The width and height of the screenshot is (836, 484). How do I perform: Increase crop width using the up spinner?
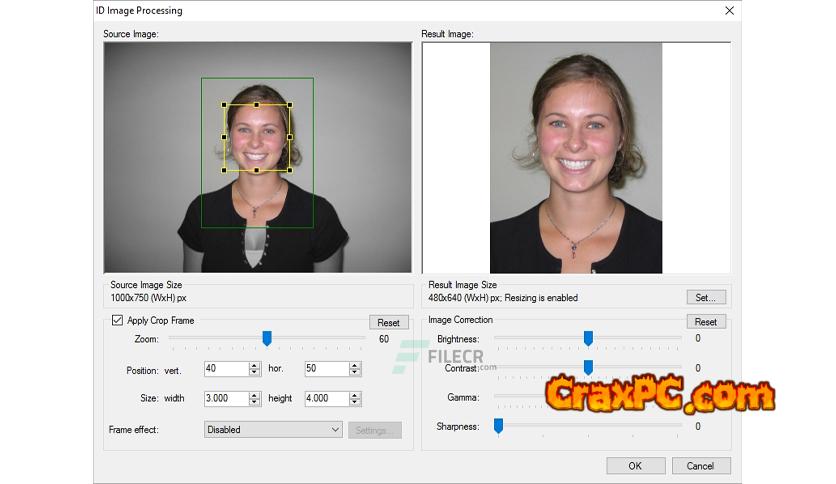(x=254, y=394)
